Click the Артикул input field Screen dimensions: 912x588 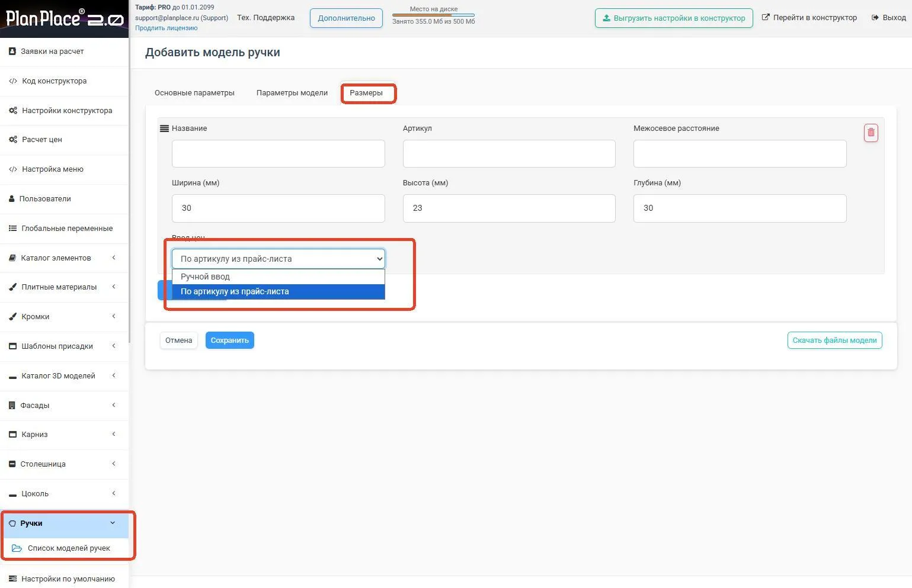509,154
